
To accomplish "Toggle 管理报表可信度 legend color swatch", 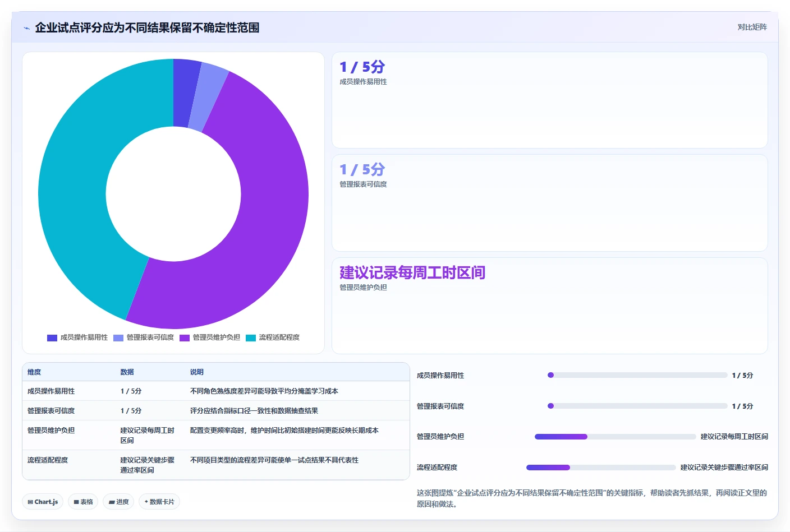I will [x=118, y=337].
